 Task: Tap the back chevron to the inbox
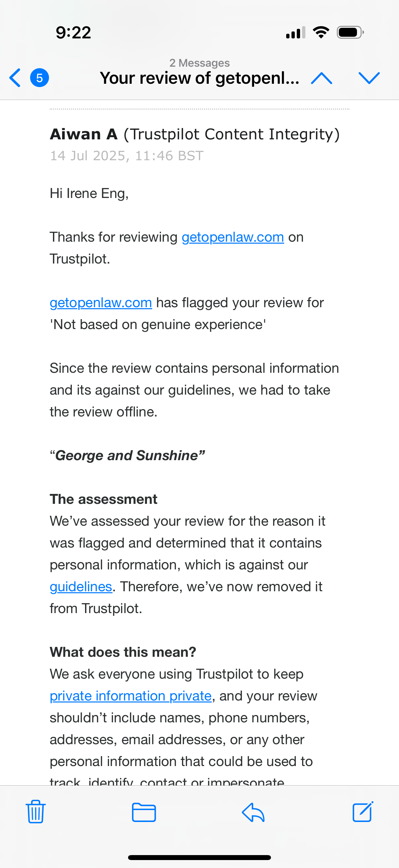(15, 78)
